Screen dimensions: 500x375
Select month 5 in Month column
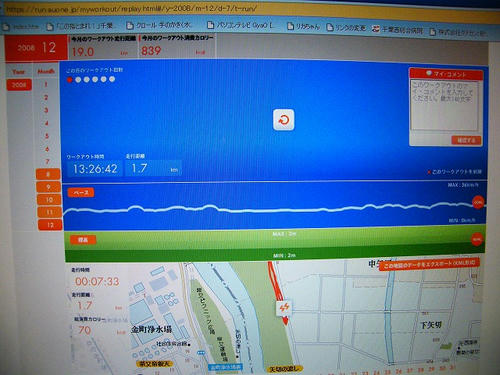(x=47, y=136)
